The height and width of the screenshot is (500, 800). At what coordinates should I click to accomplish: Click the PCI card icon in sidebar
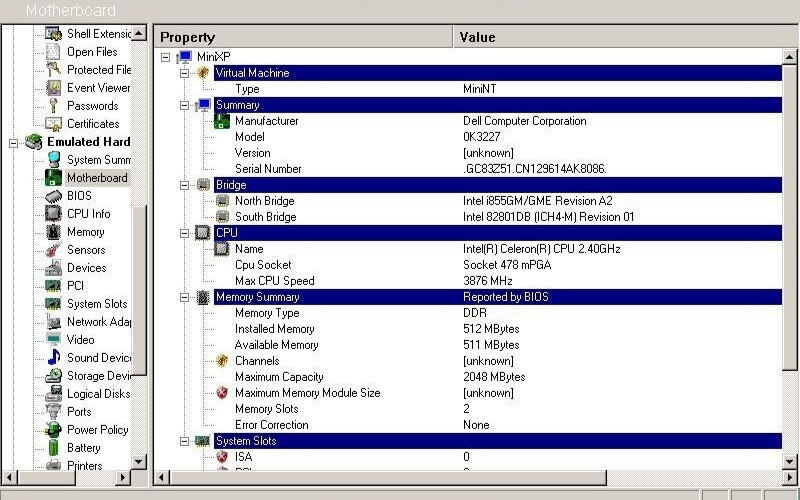[x=53, y=286]
